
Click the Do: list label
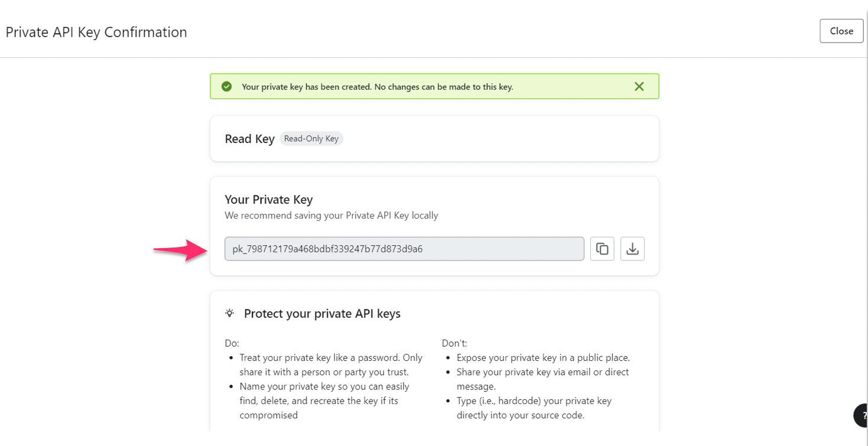pos(232,343)
